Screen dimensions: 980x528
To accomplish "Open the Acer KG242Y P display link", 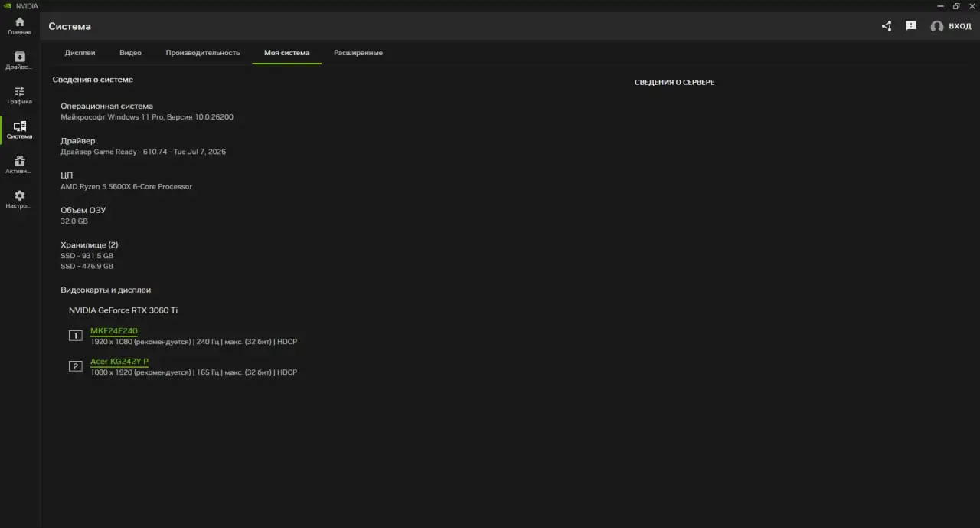I will 119,362.
